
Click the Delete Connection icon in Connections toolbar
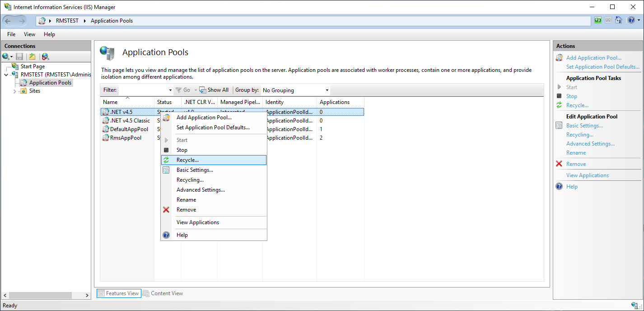coord(45,57)
